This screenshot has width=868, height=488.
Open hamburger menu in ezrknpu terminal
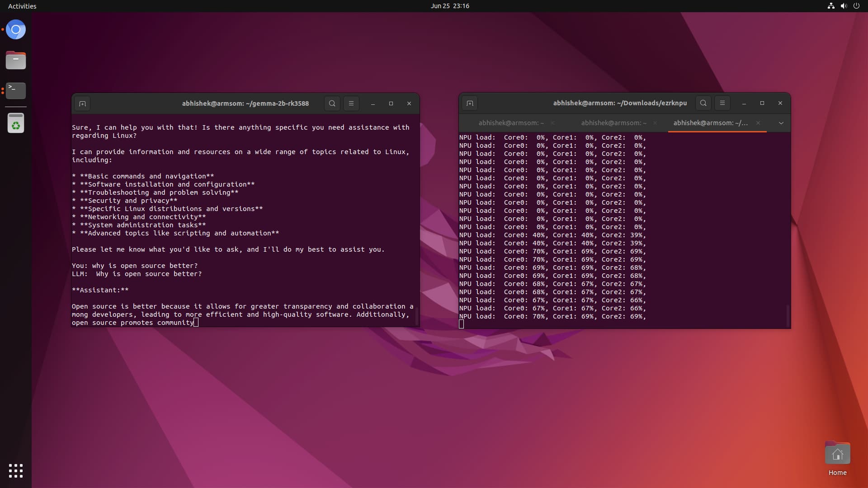pos(722,103)
